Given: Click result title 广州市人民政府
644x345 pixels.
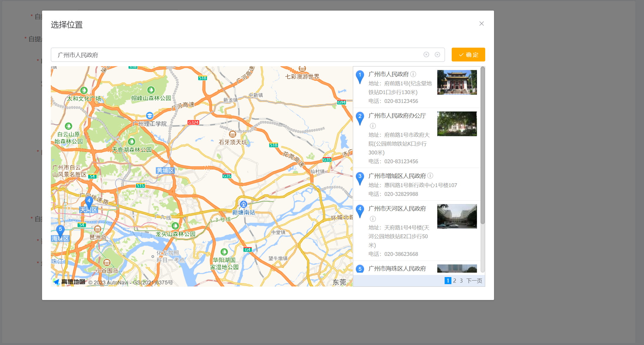Looking at the screenshot, I should click(x=388, y=74).
